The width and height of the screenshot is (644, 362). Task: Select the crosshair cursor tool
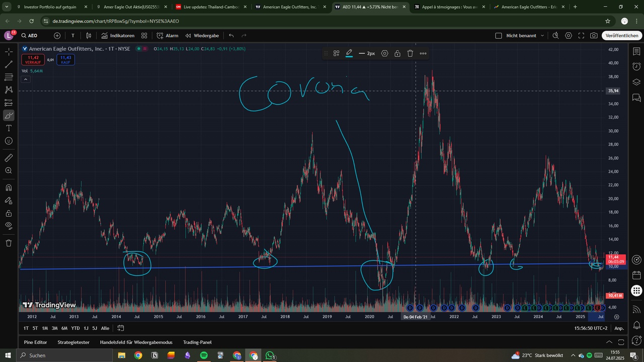tap(9, 52)
